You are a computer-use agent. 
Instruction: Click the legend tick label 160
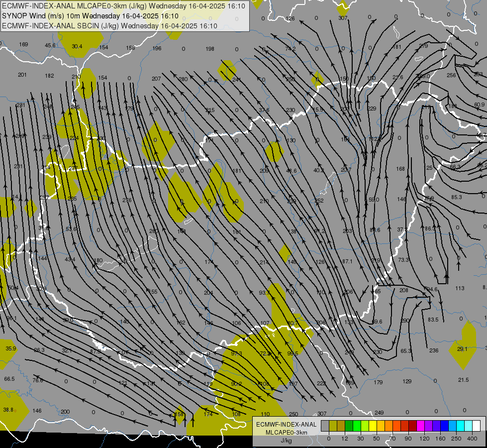click(x=440, y=439)
